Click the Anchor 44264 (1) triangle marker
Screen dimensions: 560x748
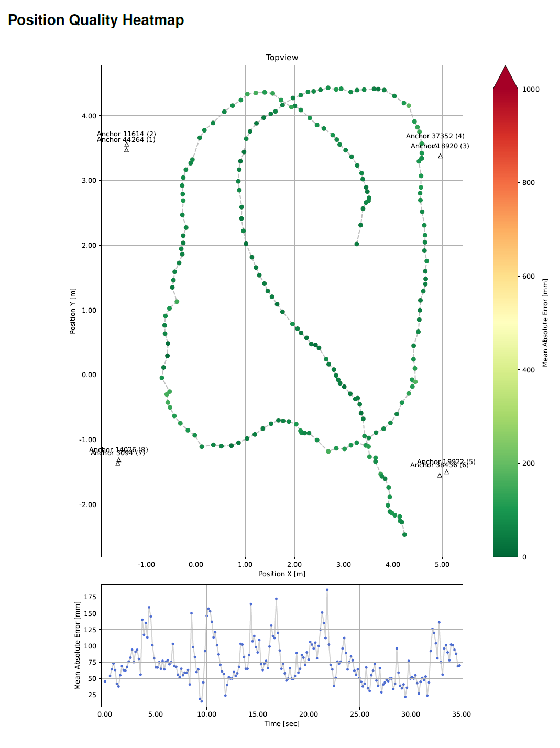pyautogui.click(x=126, y=150)
